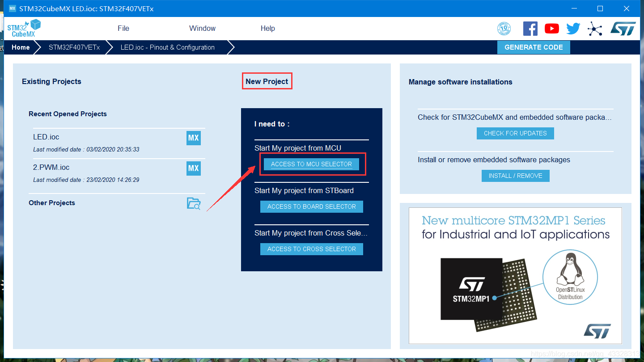Select LED.ioc - Pinout & Configuration breadcrumb

point(168,47)
